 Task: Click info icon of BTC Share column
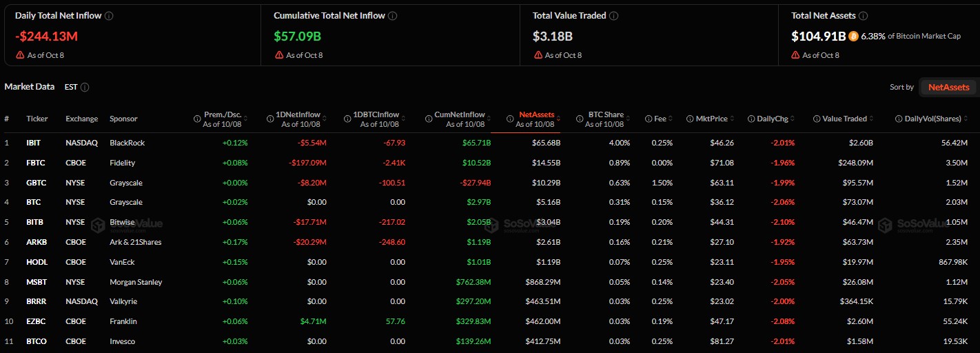pos(580,119)
